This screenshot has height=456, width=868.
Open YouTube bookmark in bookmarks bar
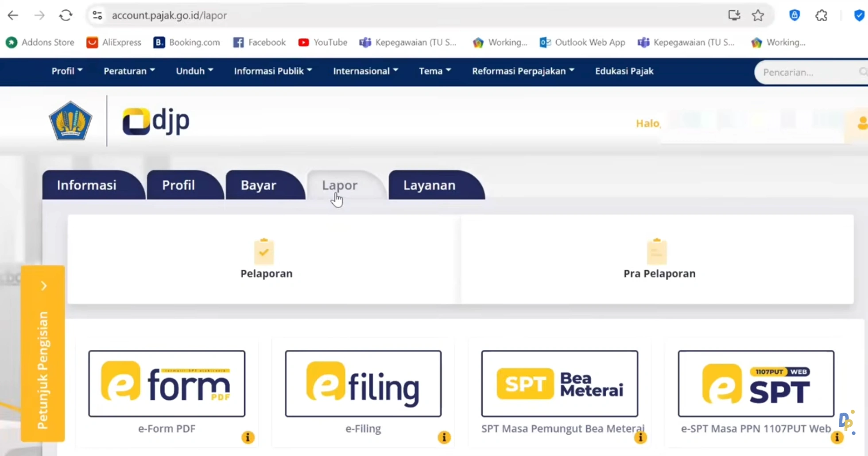[323, 43]
